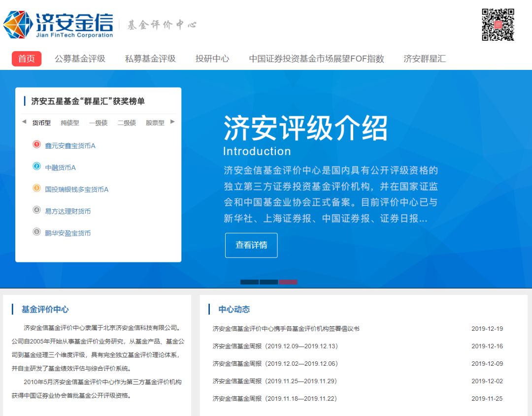Switch to the second banner slide indicator
Image resolution: width=532 pixels, height=416 pixels.
269,282
